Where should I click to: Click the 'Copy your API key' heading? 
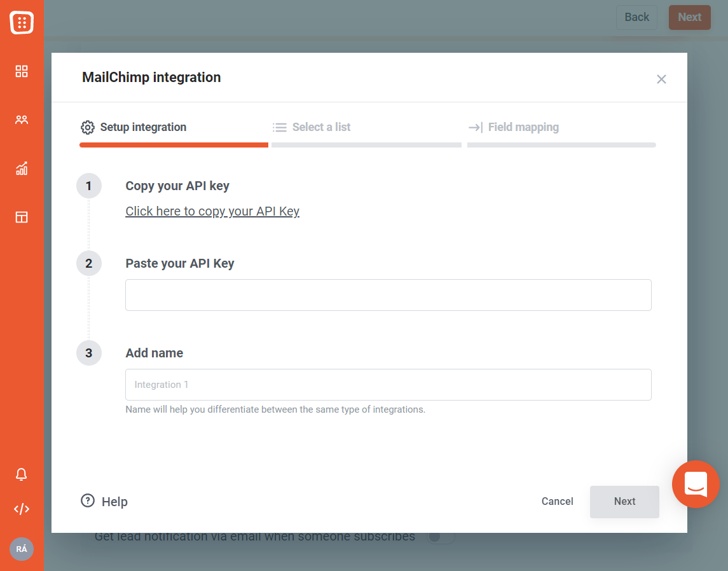click(x=177, y=186)
